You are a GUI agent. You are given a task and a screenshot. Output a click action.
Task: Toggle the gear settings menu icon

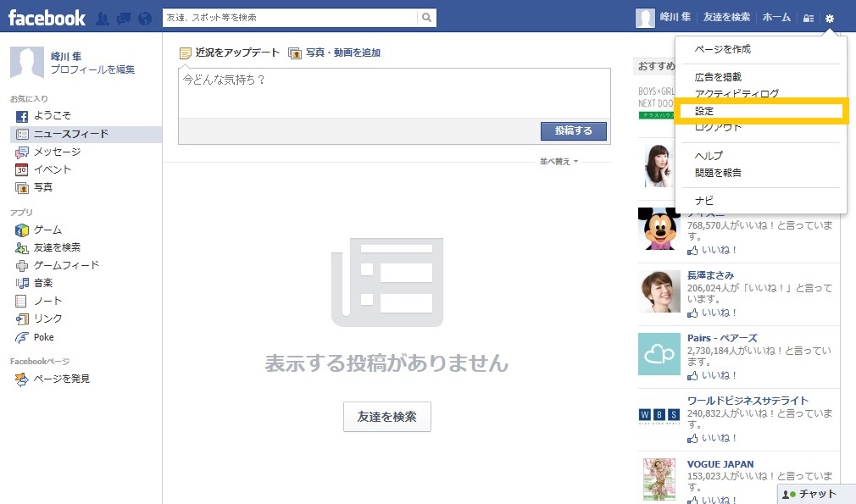coord(829,18)
